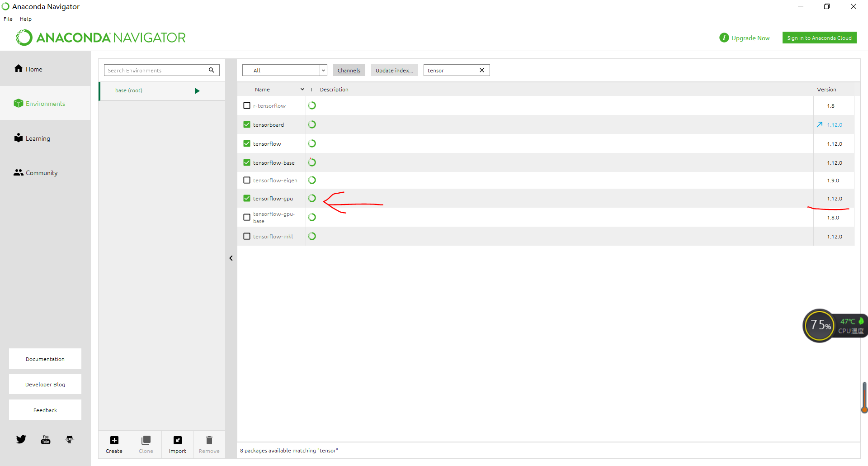Click the 1.12.0 version of tensorflow-gpu
Image resolution: width=868 pixels, height=466 pixels.
pyautogui.click(x=835, y=199)
